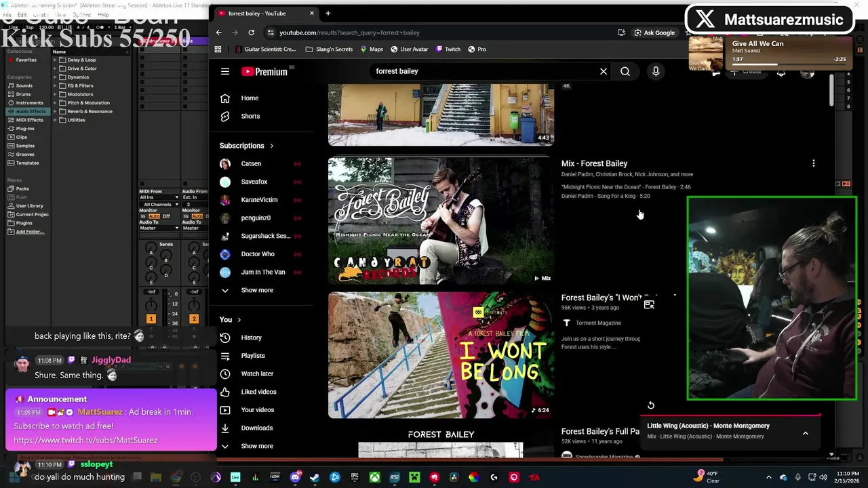Screen dimensions: 868x488
Task: Expand Delay & Loop folder in Ableton
Action: 56,60
